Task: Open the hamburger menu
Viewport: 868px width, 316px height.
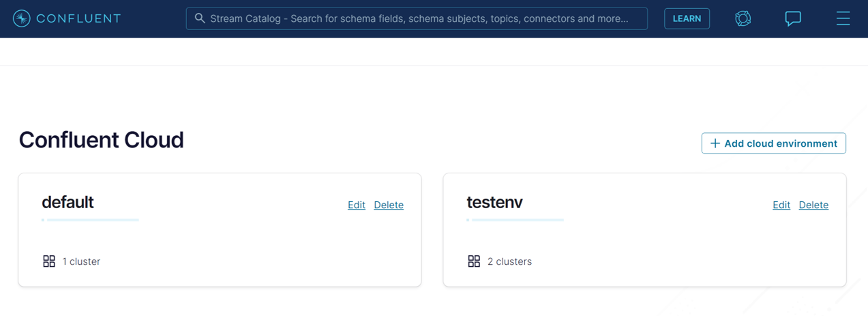Action: coord(843,18)
